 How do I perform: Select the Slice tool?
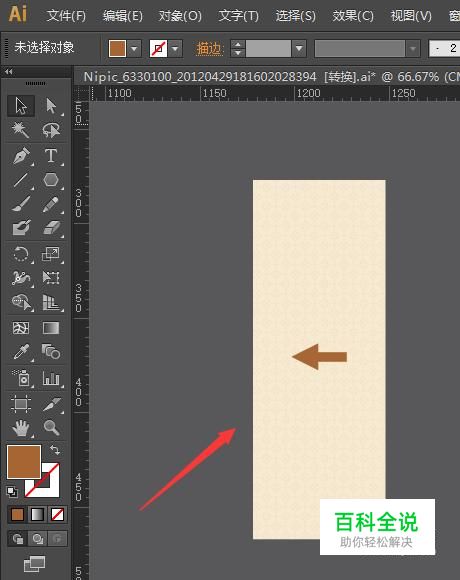(51, 404)
